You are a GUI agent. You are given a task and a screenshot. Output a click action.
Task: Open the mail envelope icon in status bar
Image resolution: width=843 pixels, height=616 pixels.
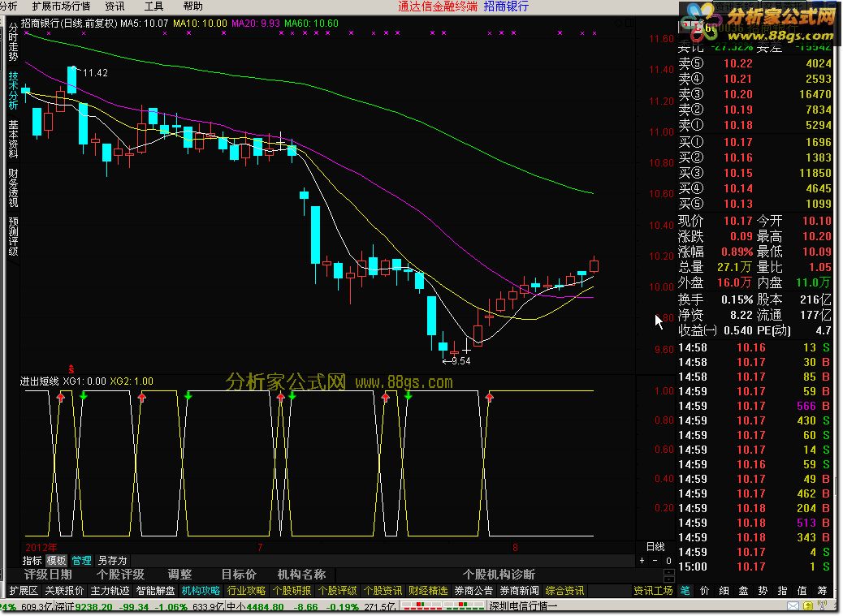793,606
